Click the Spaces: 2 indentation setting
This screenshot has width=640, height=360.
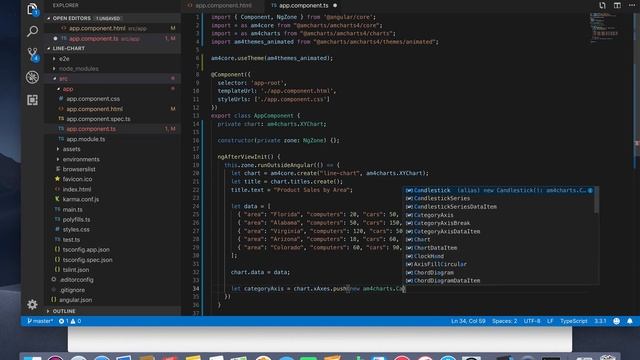coord(504,321)
